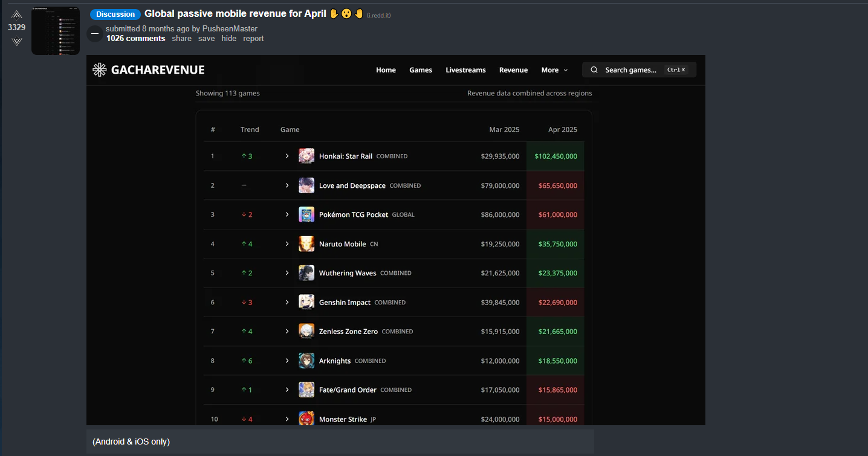This screenshot has width=868, height=456.
Task: Save the post using the save link
Action: [206, 39]
